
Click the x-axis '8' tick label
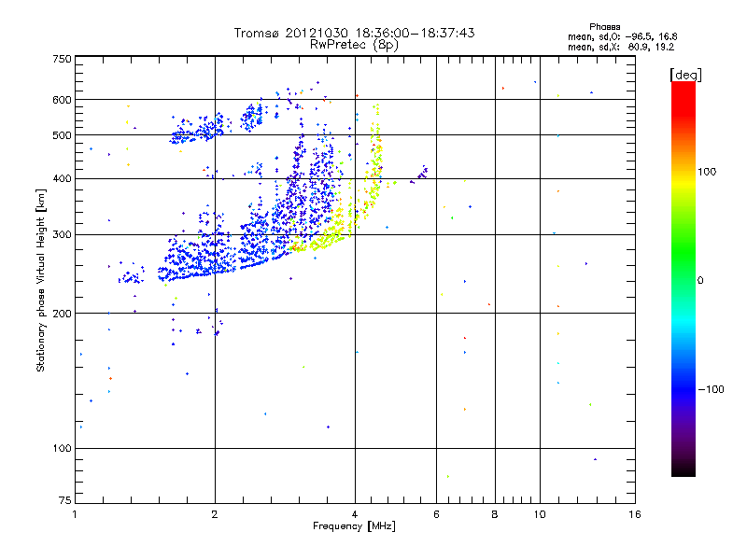click(x=495, y=514)
